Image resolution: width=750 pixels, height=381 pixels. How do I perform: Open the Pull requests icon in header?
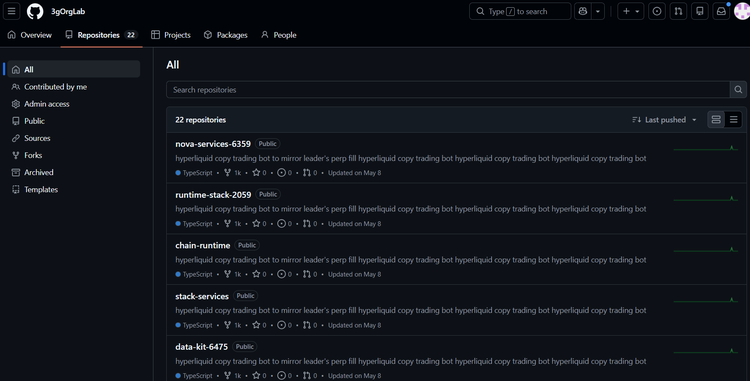click(678, 11)
